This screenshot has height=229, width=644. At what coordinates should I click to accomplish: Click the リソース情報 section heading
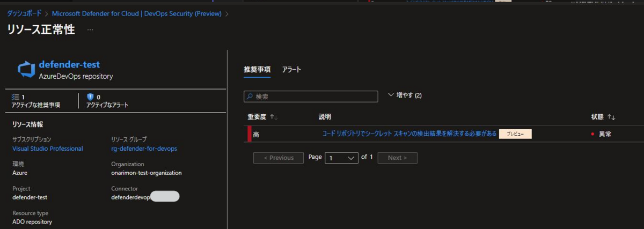click(28, 124)
